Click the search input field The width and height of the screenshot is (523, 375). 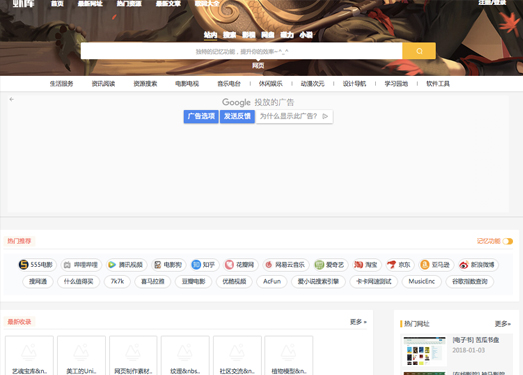241,51
